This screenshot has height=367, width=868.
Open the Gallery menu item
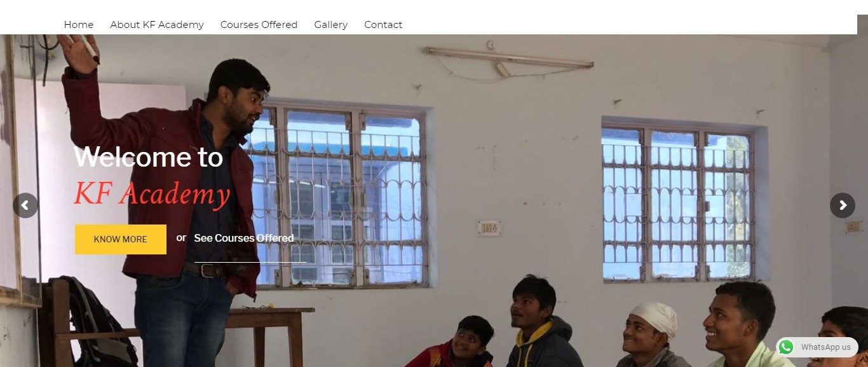coord(330,25)
